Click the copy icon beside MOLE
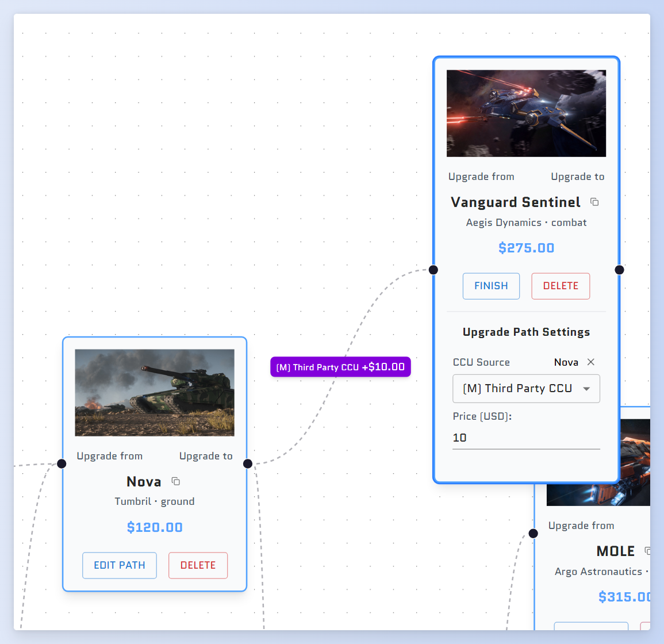 pos(647,551)
